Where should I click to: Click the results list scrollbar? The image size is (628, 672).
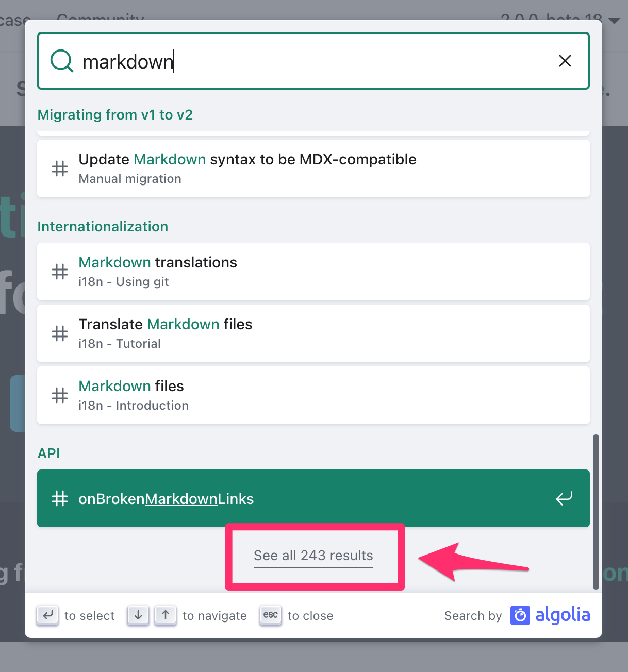596,510
